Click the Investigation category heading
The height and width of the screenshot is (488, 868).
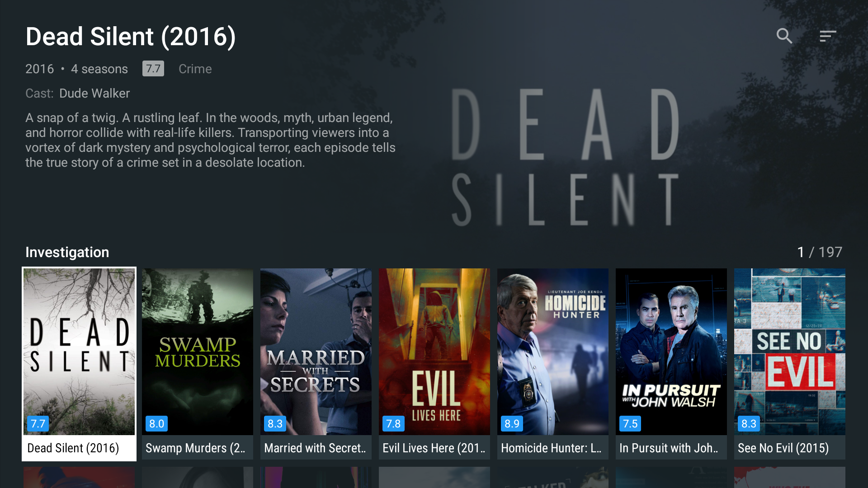point(67,252)
